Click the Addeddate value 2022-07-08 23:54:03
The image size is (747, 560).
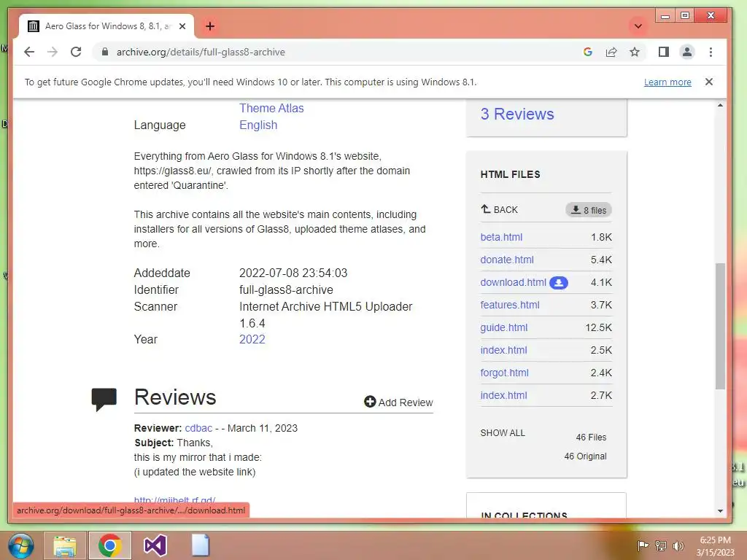coord(293,273)
